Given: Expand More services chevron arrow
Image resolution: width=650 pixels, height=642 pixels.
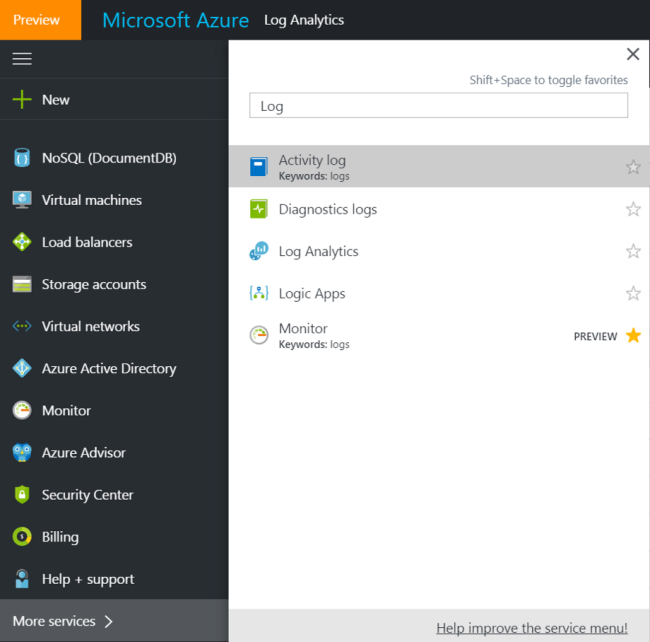Looking at the screenshot, I should coord(109,621).
